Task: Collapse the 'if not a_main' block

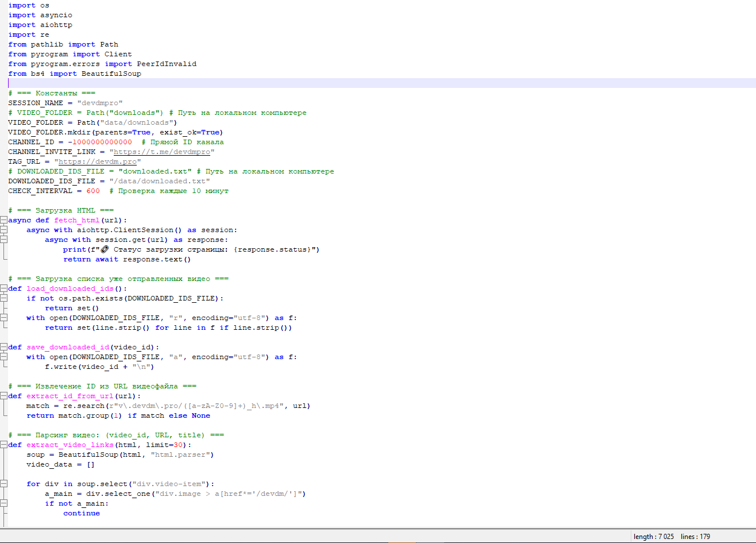Action: pyautogui.click(x=3, y=503)
